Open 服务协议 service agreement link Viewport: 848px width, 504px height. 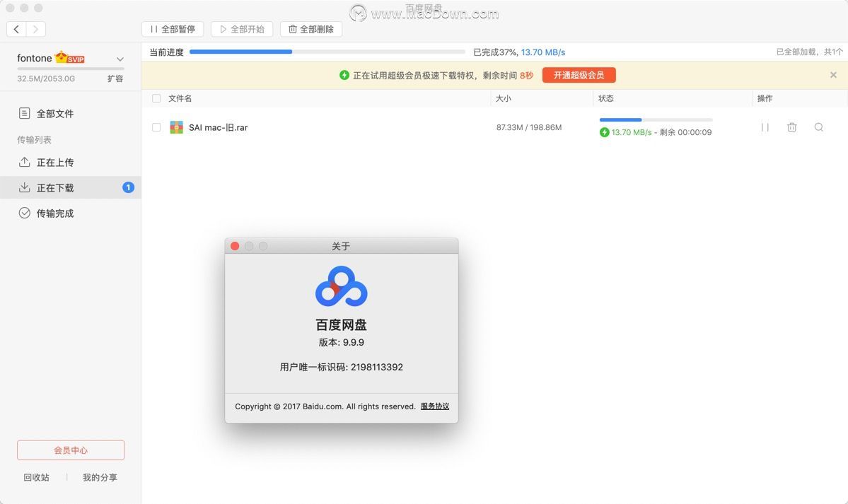[435, 406]
